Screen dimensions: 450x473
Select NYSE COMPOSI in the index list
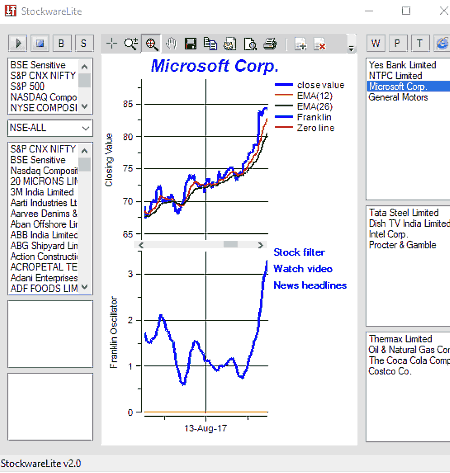(x=44, y=108)
